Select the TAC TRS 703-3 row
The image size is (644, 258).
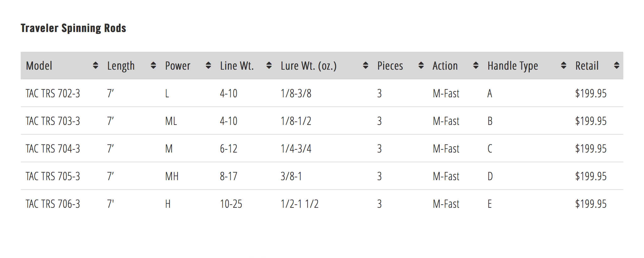[53, 121]
